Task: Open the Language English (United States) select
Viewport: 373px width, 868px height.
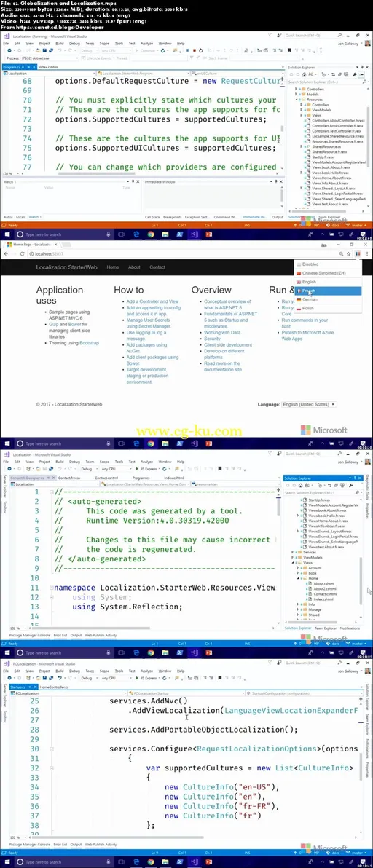Action: pos(310,405)
